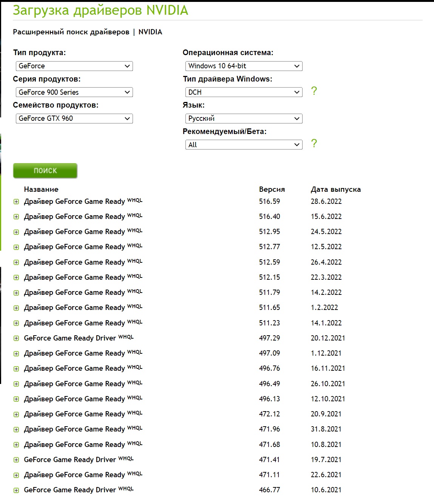Click the version number 496.76
The width and height of the screenshot is (434, 504).
pyautogui.click(x=269, y=368)
